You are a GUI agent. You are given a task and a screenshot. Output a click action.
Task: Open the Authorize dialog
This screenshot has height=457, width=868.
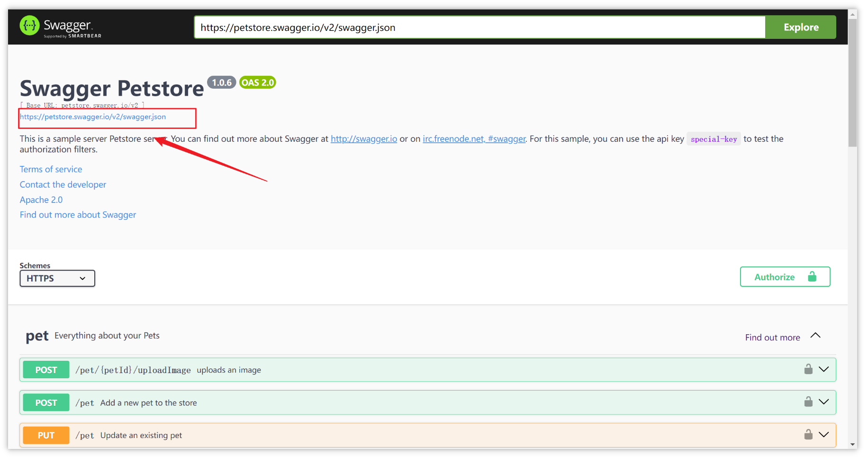click(x=774, y=276)
